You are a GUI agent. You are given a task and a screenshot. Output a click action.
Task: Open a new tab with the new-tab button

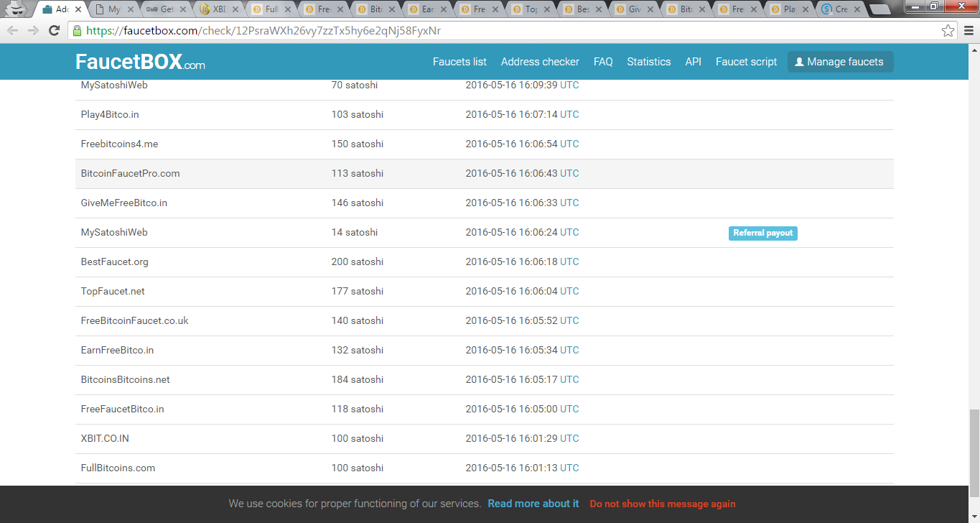pyautogui.click(x=879, y=9)
